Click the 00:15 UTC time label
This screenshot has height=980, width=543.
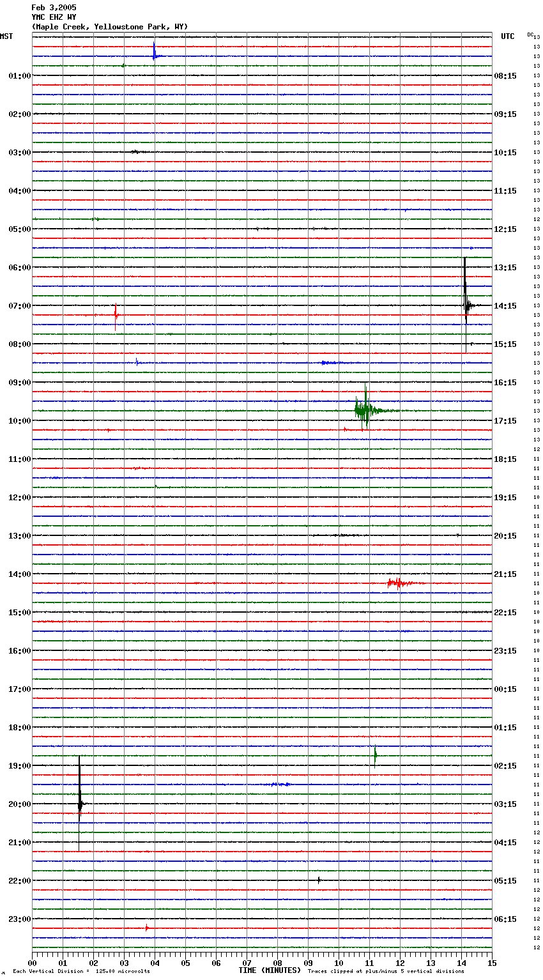[x=505, y=689]
